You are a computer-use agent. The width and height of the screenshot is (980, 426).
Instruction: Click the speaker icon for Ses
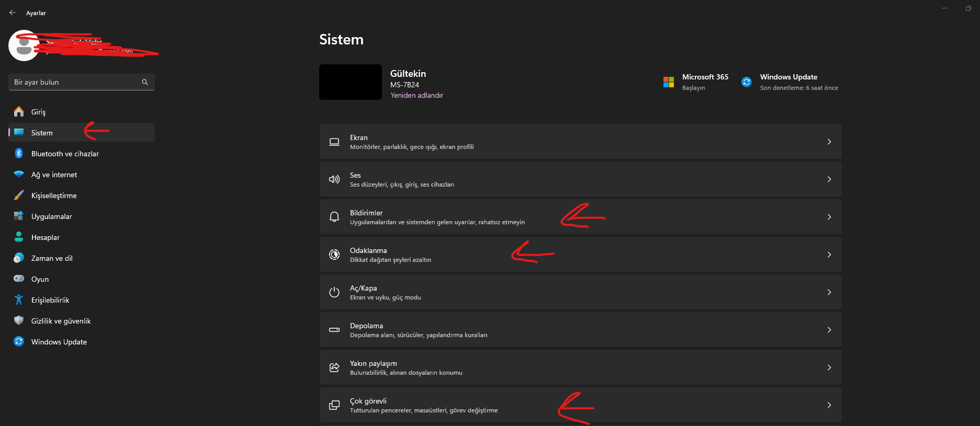click(334, 179)
